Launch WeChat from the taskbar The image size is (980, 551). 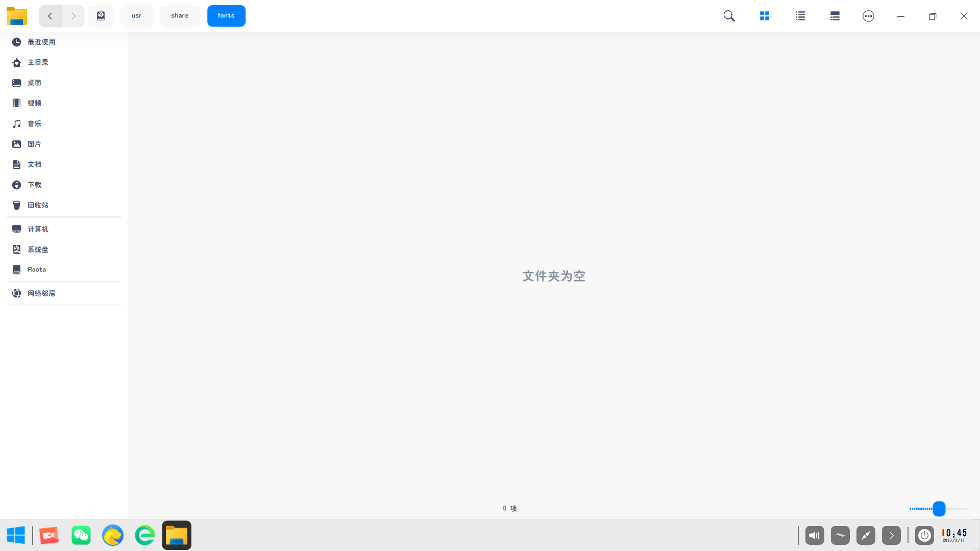point(81,535)
